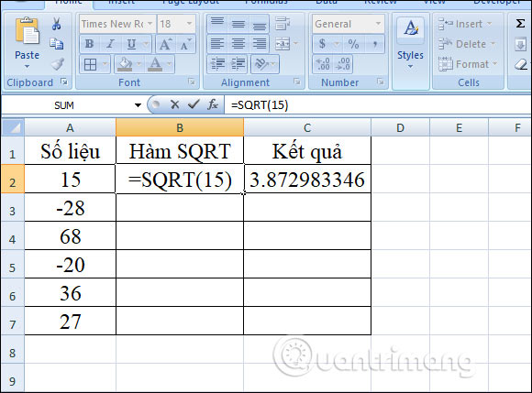
Task: Apply Percent Style format
Action: [x=353, y=44]
